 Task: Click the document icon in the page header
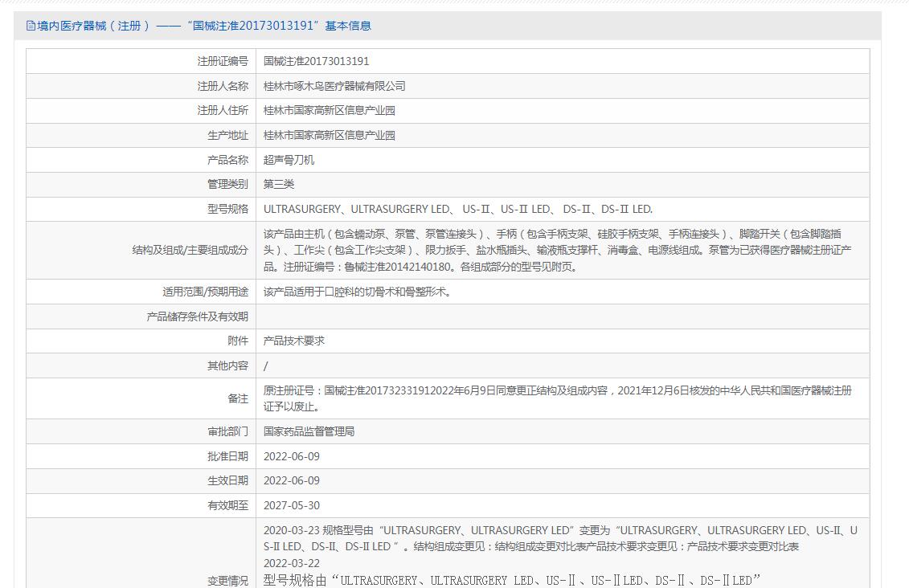(31, 26)
